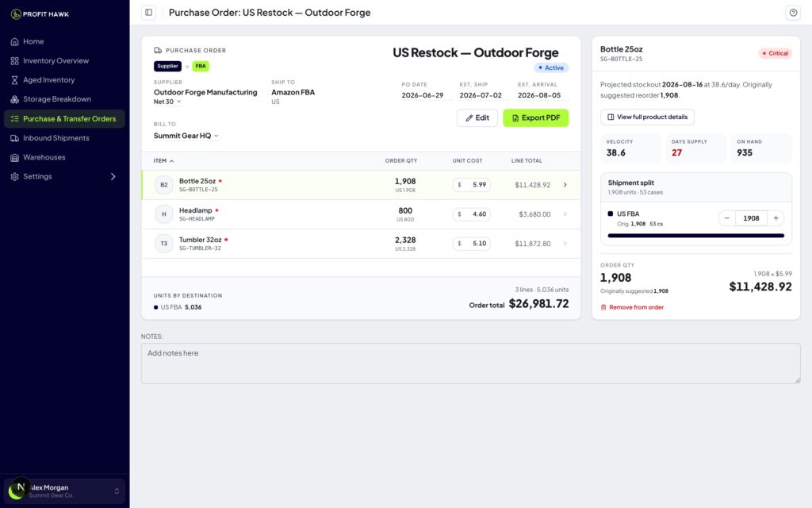Open Inventory Overview in the sidebar

tap(64, 60)
